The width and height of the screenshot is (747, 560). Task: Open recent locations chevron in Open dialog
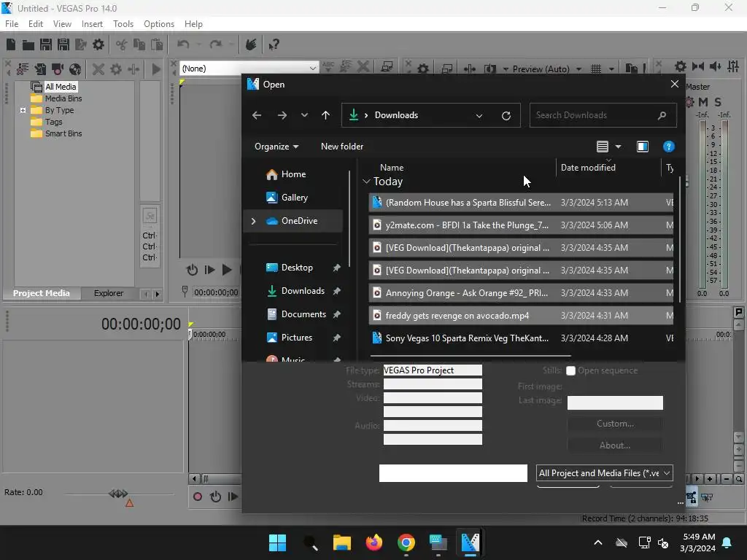tap(304, 115)
